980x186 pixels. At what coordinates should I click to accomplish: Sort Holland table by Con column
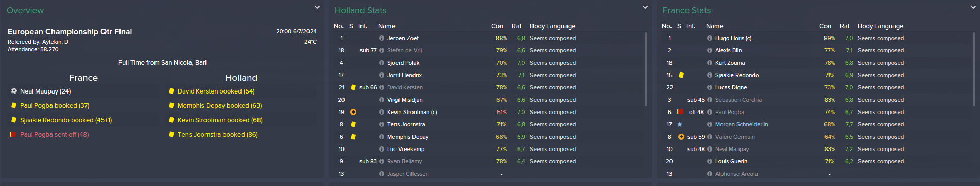[x=497, y=26]
